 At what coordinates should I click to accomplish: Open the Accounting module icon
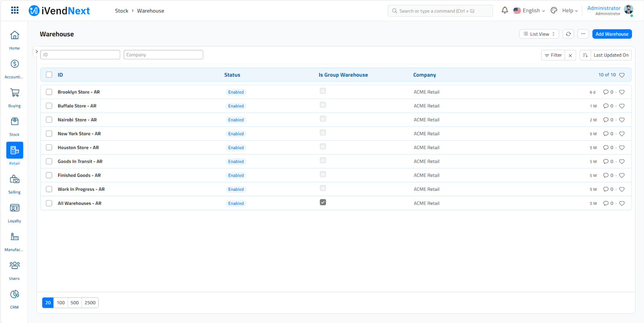pyautogui.click(x=14, y=64)
